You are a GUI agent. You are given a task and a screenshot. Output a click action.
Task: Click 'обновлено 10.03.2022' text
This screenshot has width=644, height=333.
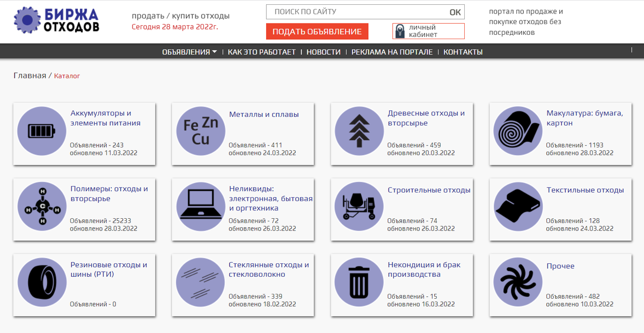coord(580,304)
